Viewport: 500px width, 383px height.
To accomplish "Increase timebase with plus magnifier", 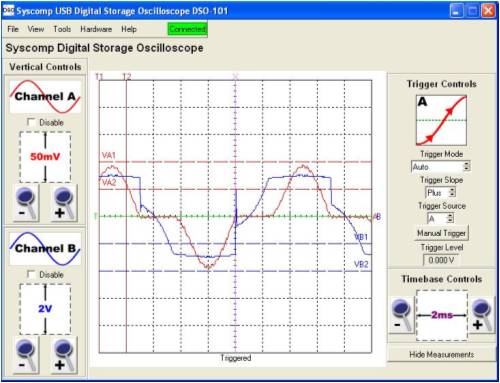I will (482, 315).
